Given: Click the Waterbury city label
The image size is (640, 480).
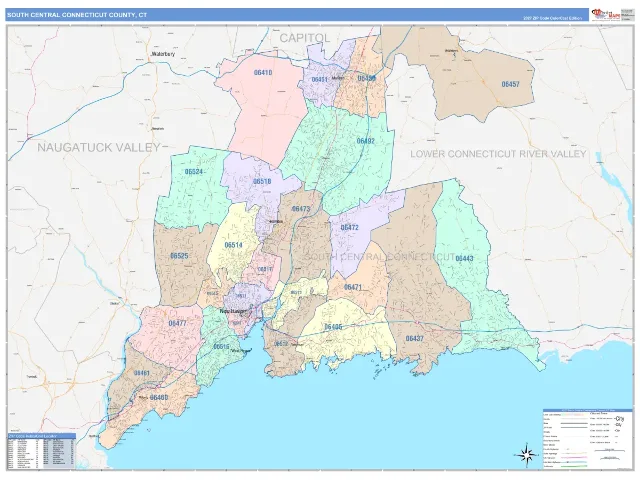Looking at the screenshot, I should pyautogui.click(x=163, y=54).
